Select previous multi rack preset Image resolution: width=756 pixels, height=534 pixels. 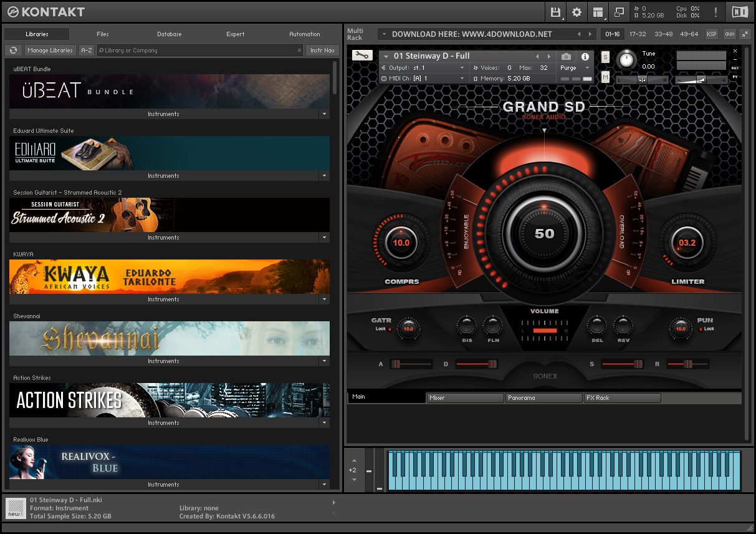(579, 34)
